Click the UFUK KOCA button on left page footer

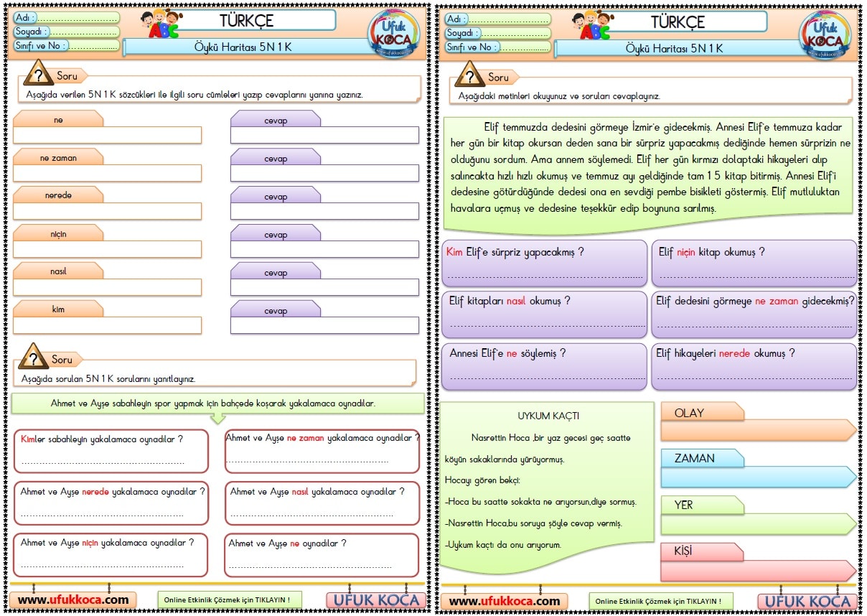click(x=376, y=600)
